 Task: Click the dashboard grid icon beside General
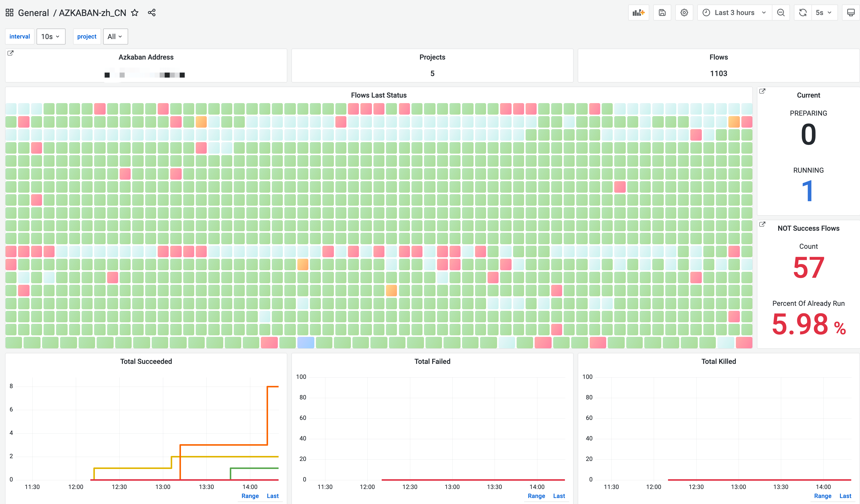click(x=10, y=13)
